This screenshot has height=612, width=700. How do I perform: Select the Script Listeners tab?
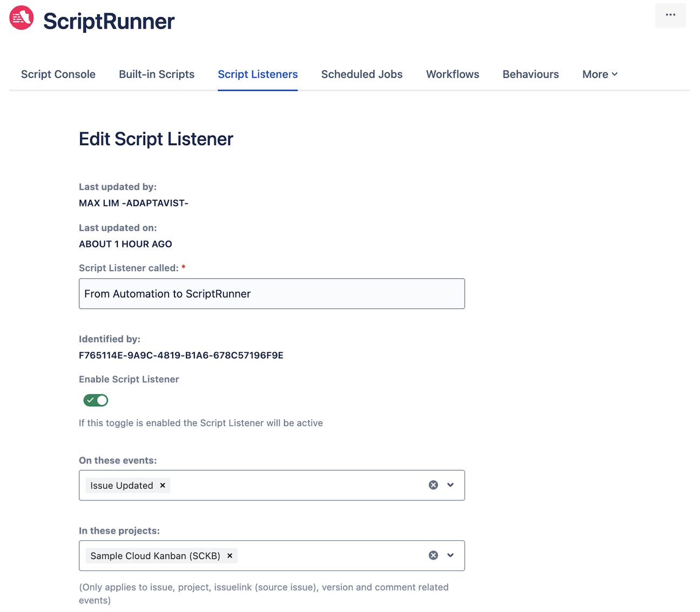[257, 74]
